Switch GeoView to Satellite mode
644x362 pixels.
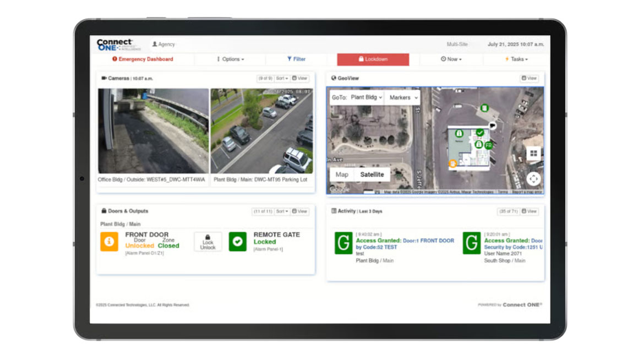pyautogui.click(x=372, y=174)
